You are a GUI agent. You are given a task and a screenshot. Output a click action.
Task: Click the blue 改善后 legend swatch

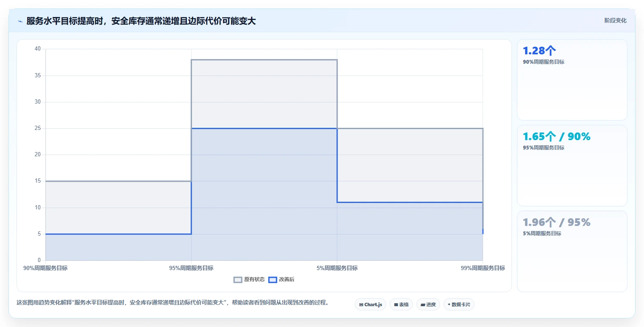coord(273,279)
